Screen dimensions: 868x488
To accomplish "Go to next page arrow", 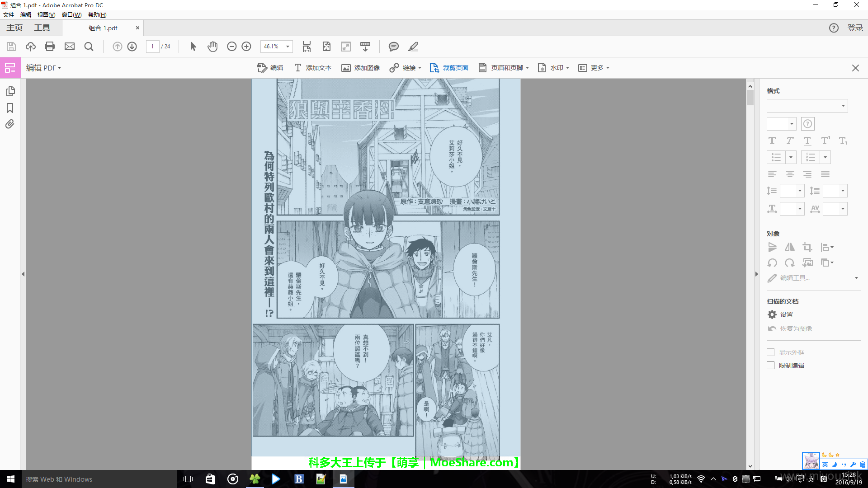I will pyautogui.click(x=132, y=47).
